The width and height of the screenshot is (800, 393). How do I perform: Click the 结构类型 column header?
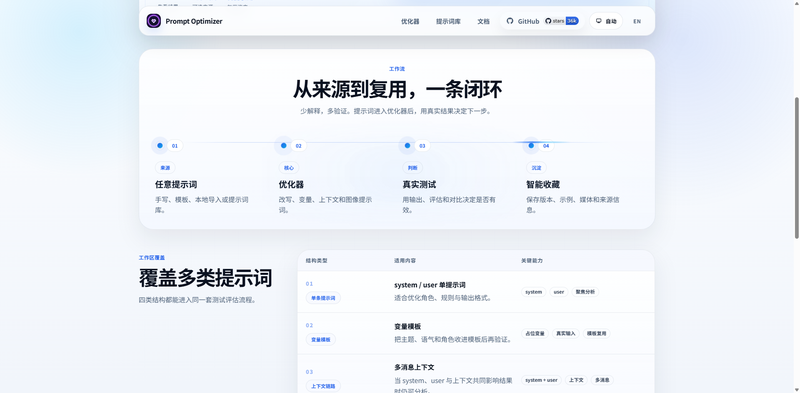pos(316,260)
